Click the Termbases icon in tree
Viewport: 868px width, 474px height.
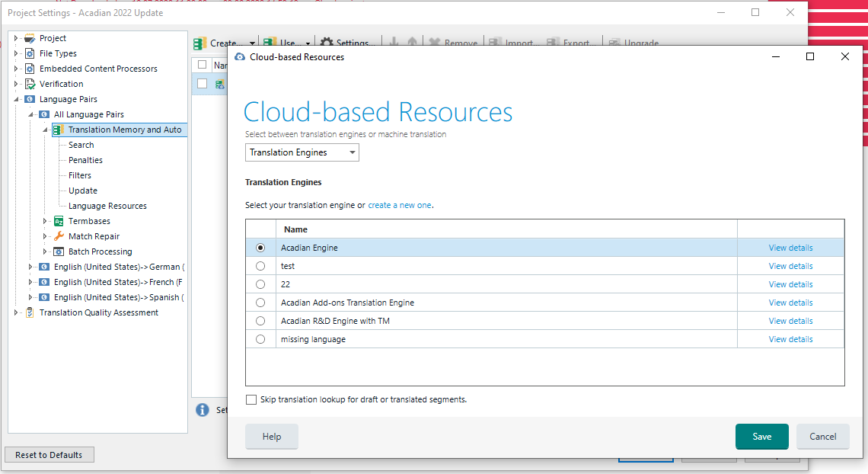click(59, 221)
